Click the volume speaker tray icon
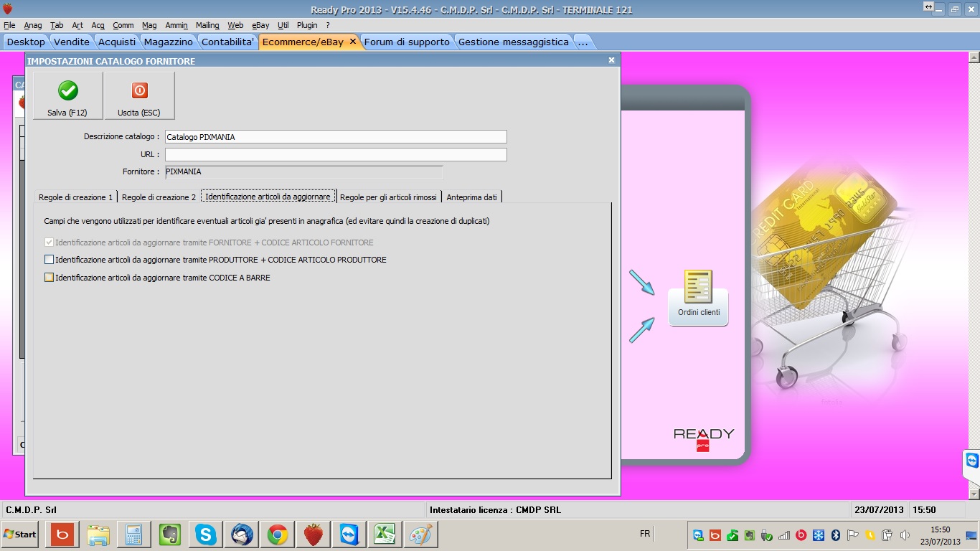This screenshot has height=551, width=980. pyautogui.click(x=905, y=535)
